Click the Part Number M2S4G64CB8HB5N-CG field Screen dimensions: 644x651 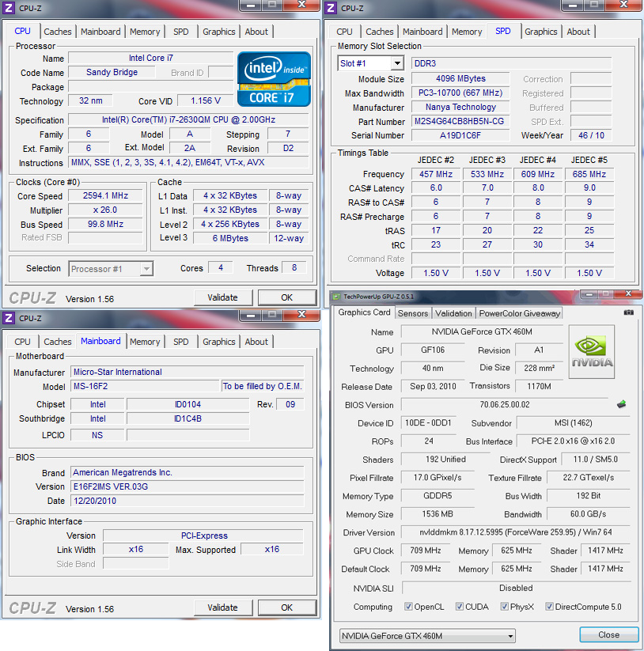[460, 121]
